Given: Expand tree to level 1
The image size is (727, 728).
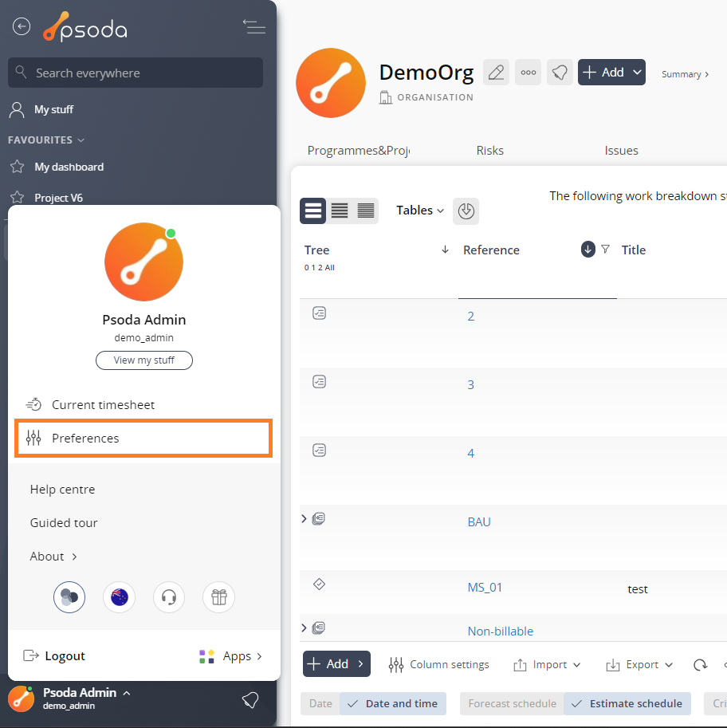Looking at the screenshot, I should click(x=313, y=267).
